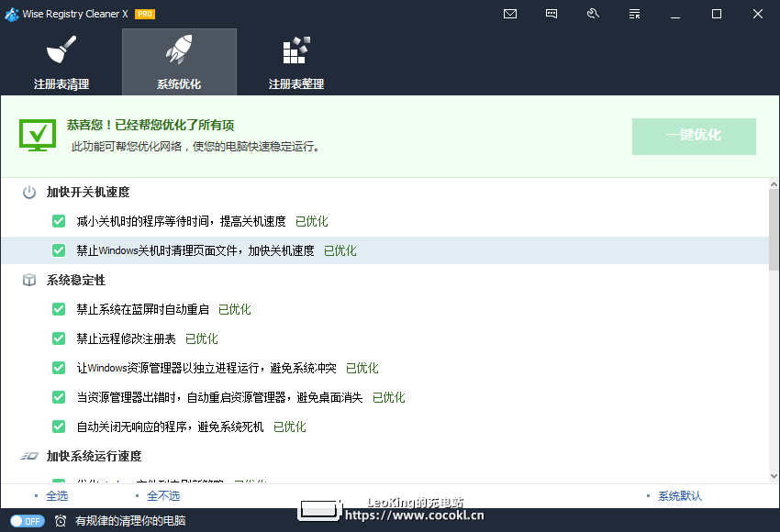Click 有规律的清理你的电脑 text
This screenshot has width=780, height=532.
(x=130, y=521)
